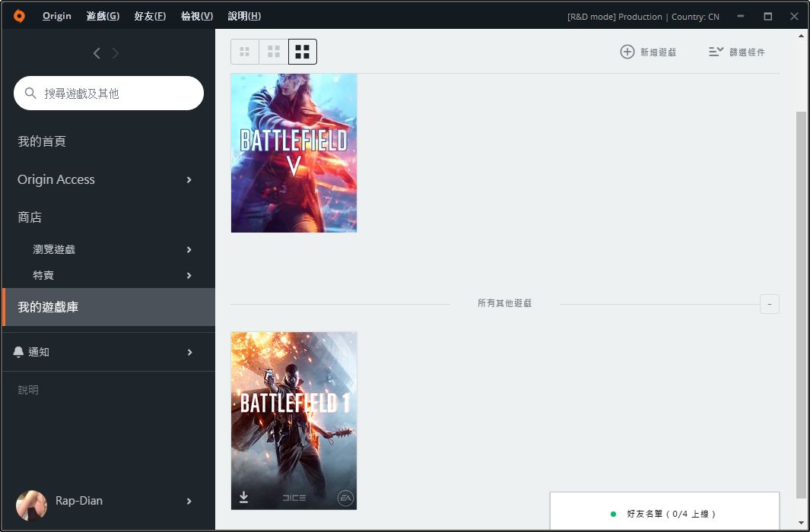Click the Rap-Dian profile avatar
This screenshot has width=810, height=532.
(31, 505)
